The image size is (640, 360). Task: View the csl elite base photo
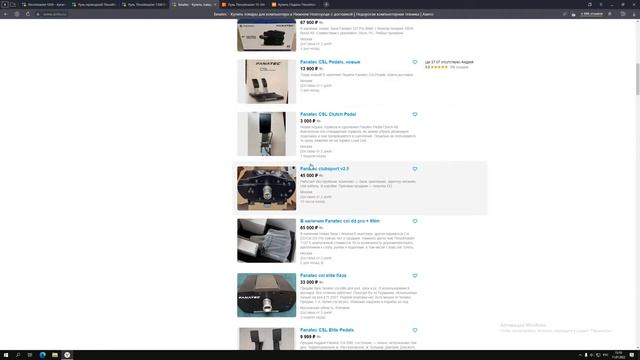(x=267, y=295)
